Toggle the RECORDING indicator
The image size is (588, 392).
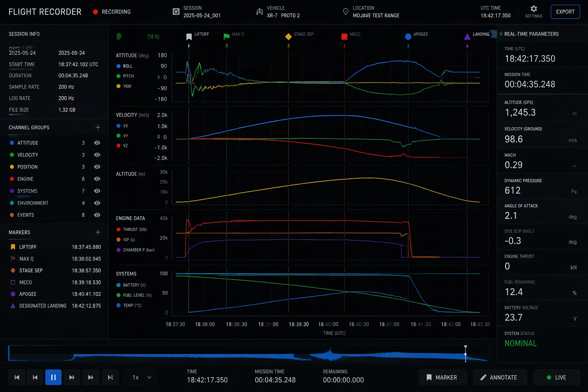tap(112, 12)
